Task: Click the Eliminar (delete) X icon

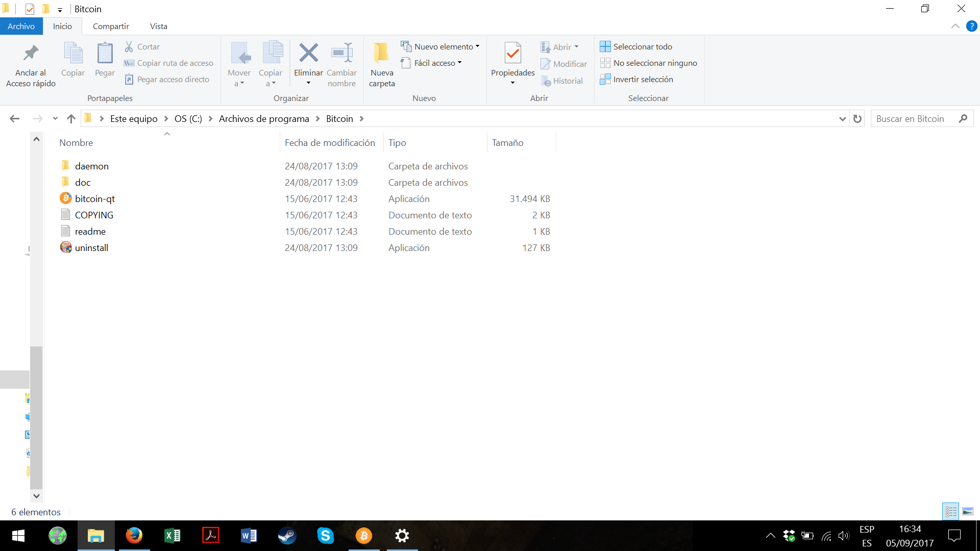Action: [308, 53]
